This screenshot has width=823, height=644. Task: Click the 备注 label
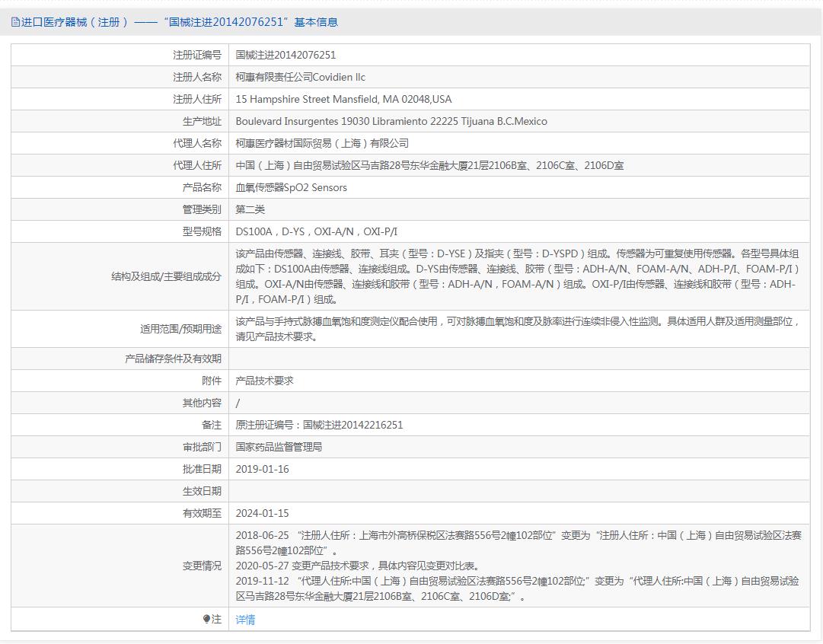pos(212,425)
